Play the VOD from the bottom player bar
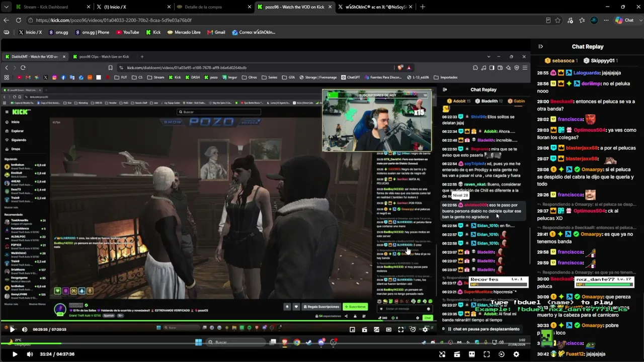The height and width of the screenshot is (362, 644). pos(15,354)
